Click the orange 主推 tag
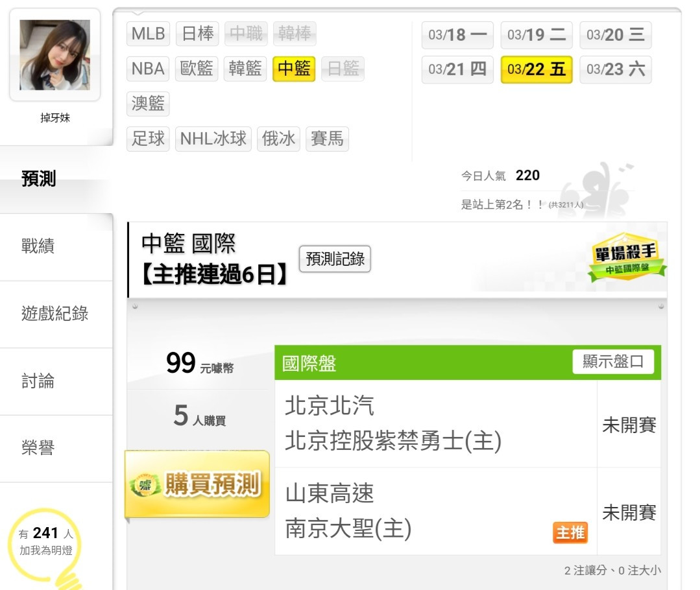 click(570, 532)
